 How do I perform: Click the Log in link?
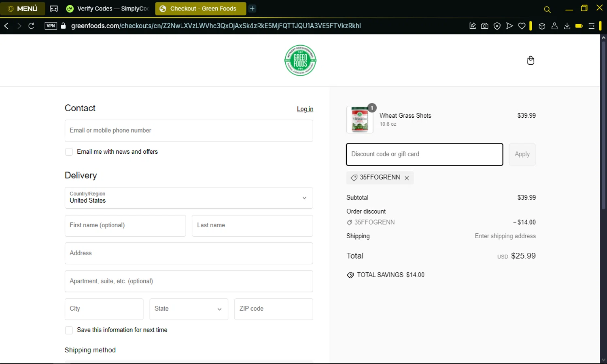point(305,109)
